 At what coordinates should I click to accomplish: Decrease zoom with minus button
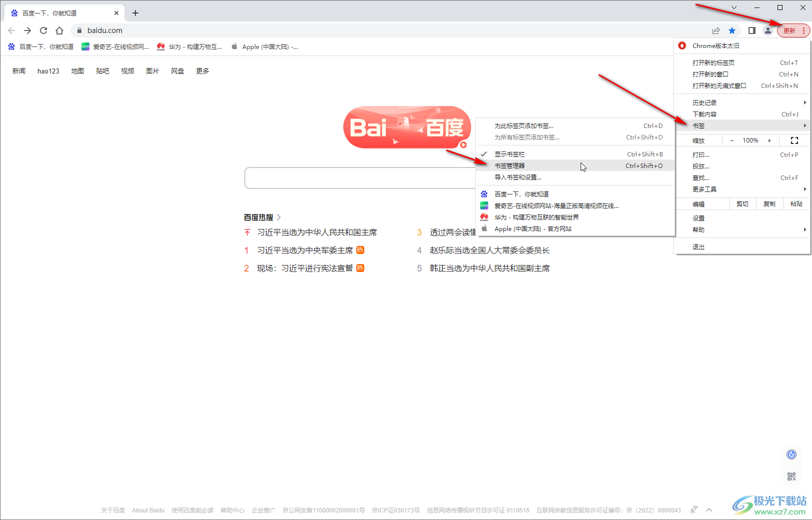click(732, 140)
